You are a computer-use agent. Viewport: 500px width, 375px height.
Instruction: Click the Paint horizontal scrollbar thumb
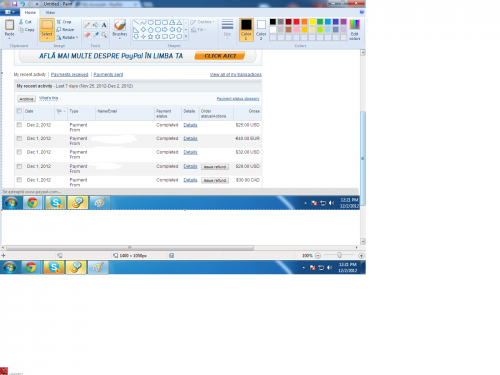(130, 248)
